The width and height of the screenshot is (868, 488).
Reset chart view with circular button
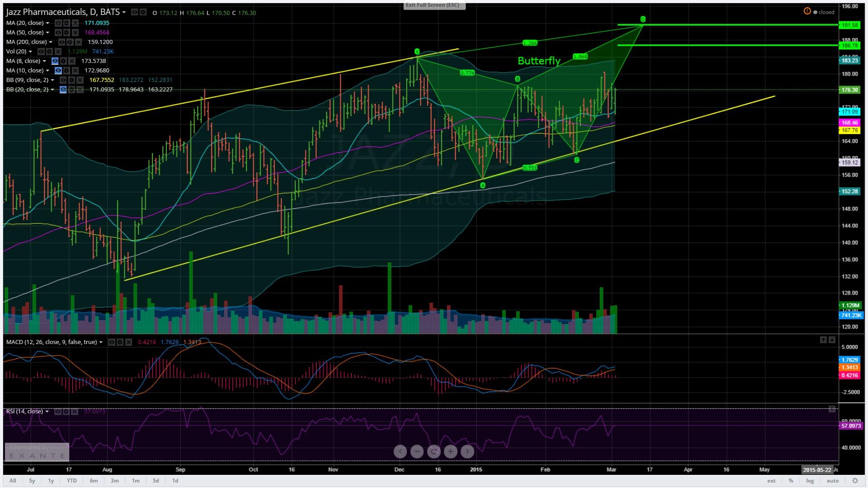coord(434,451)
